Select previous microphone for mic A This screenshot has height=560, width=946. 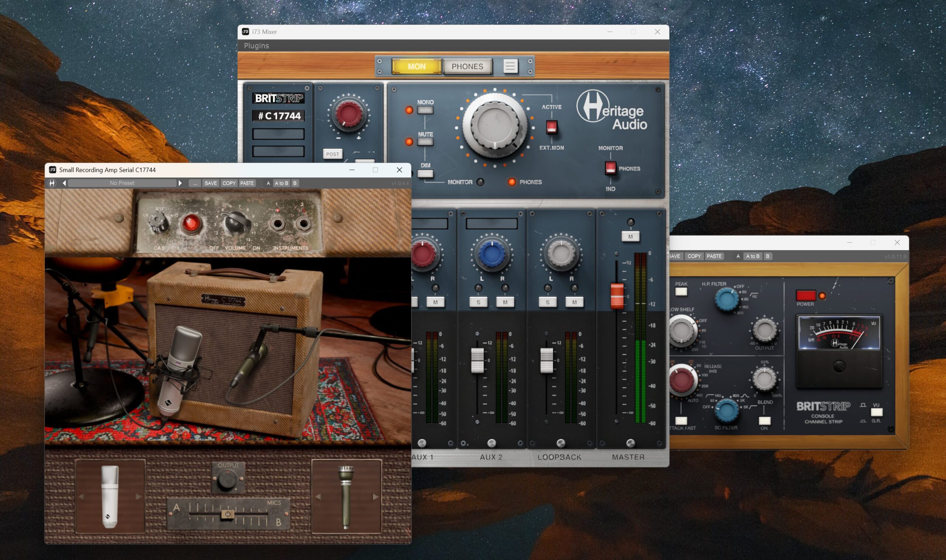coord(82,496)
